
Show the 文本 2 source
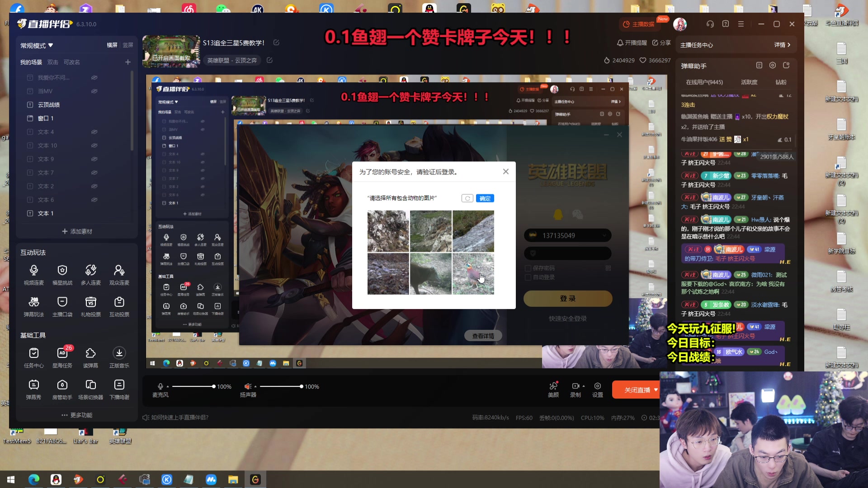[94, 186]
